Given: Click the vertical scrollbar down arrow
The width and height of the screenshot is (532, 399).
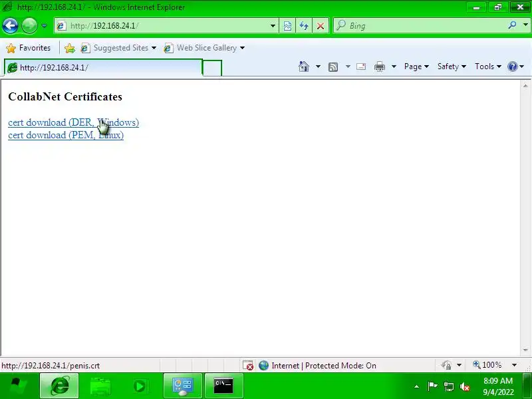Looking at the screenshot, I should 525,350.
